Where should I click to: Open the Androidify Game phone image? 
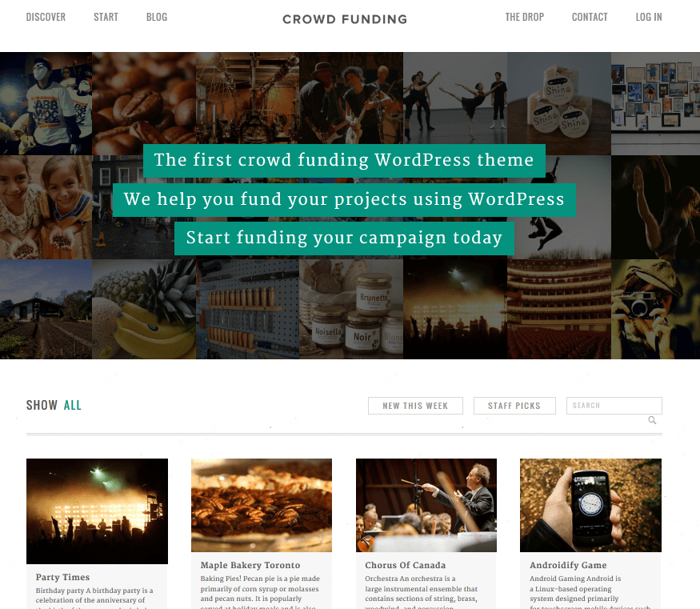pyautogui.click(x=590, y=506)
